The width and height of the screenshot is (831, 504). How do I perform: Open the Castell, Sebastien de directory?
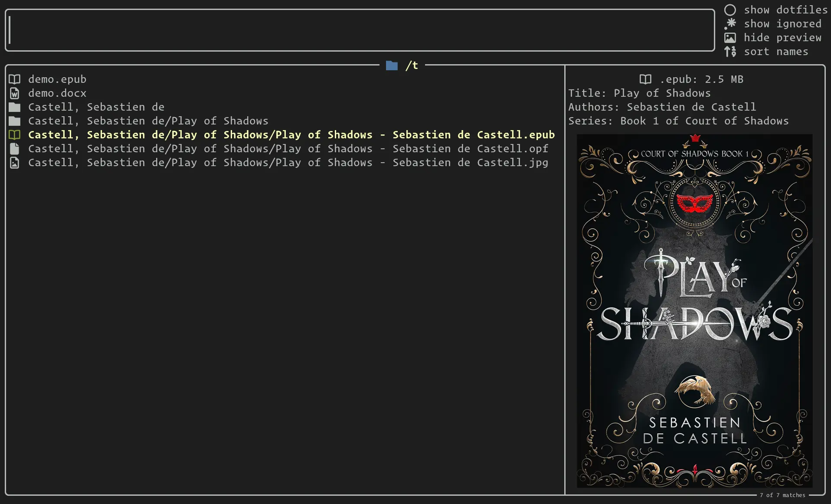(x=96, y=107)
